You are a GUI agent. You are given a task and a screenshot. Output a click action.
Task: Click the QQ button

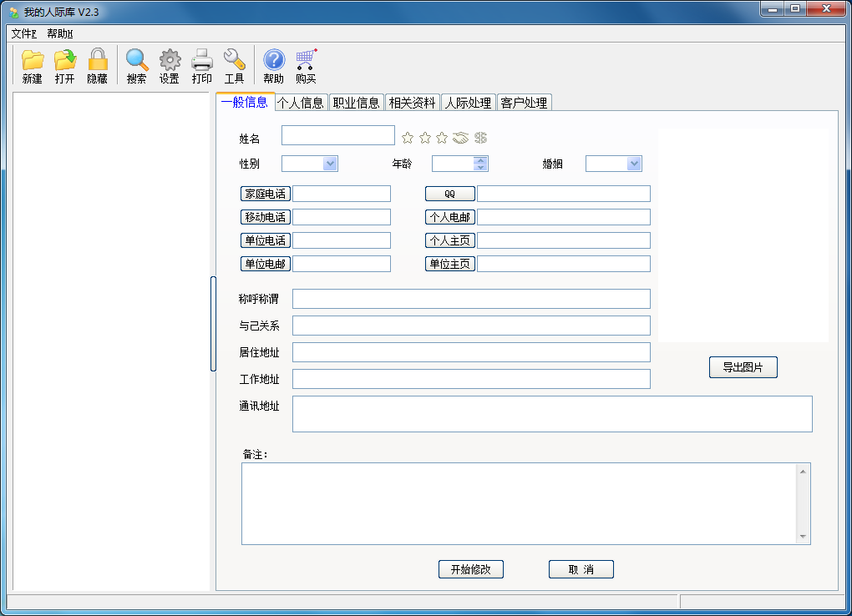tap(450, 194)
